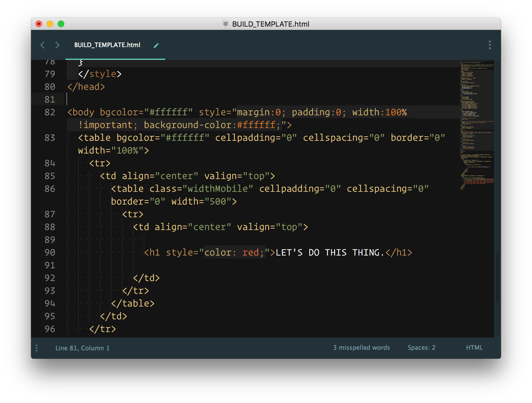Go forward with the right arrow icon
Screen dimensions: 532x403
click(x=57, y=45)
